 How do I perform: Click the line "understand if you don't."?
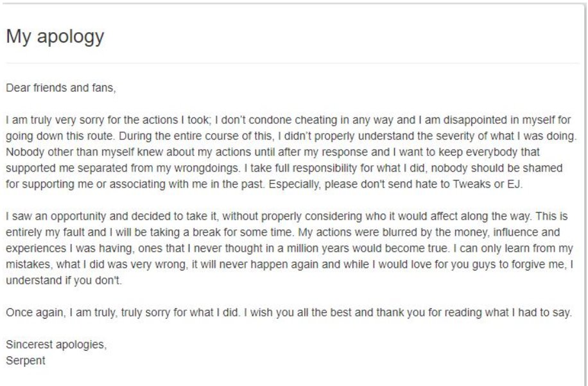point(63,281)
